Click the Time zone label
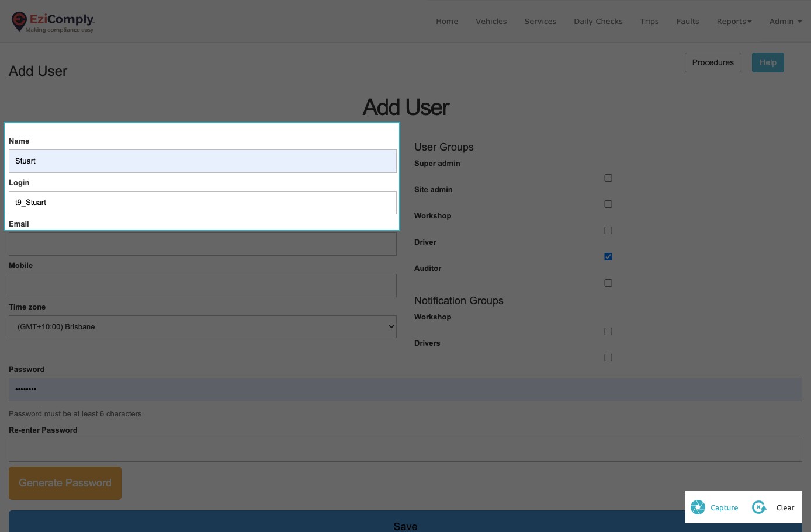Image resolution: width=811 pixels, height=532 pixels. pyautogui.click(x=27, y=307)
